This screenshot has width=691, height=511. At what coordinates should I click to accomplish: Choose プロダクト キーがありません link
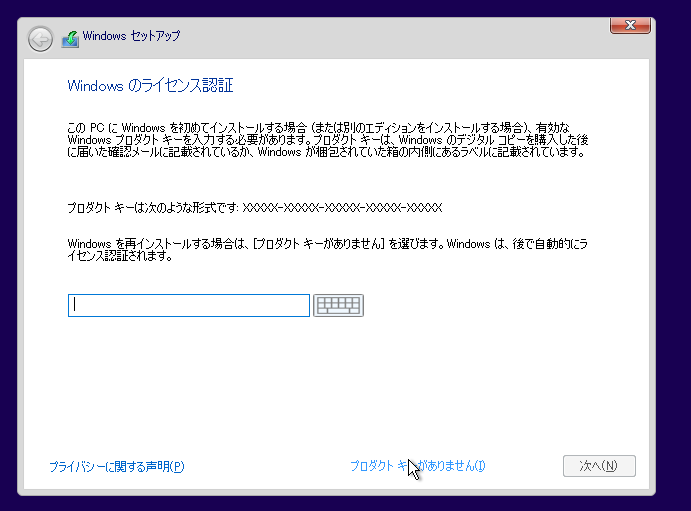click(417, 466)
